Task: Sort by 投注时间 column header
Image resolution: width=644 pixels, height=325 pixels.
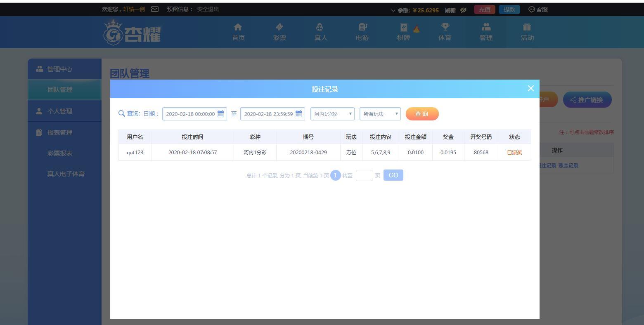Action: (x=192, y=137)
